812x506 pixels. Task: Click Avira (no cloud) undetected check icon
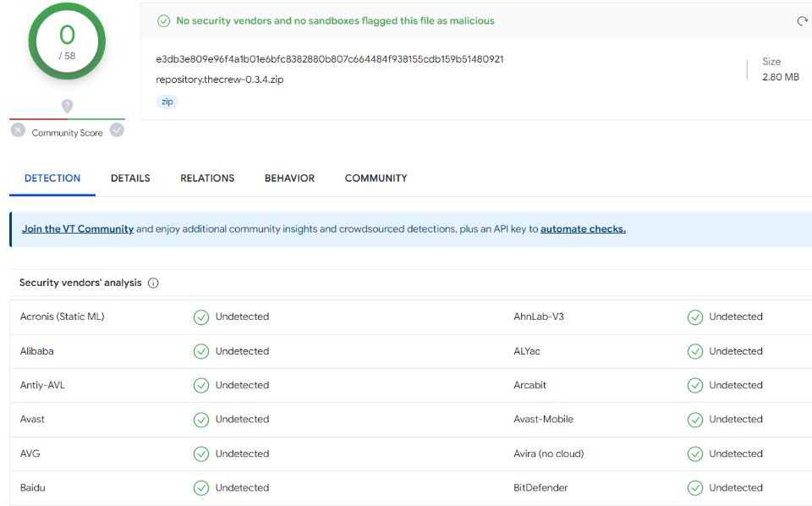[695, 454]
